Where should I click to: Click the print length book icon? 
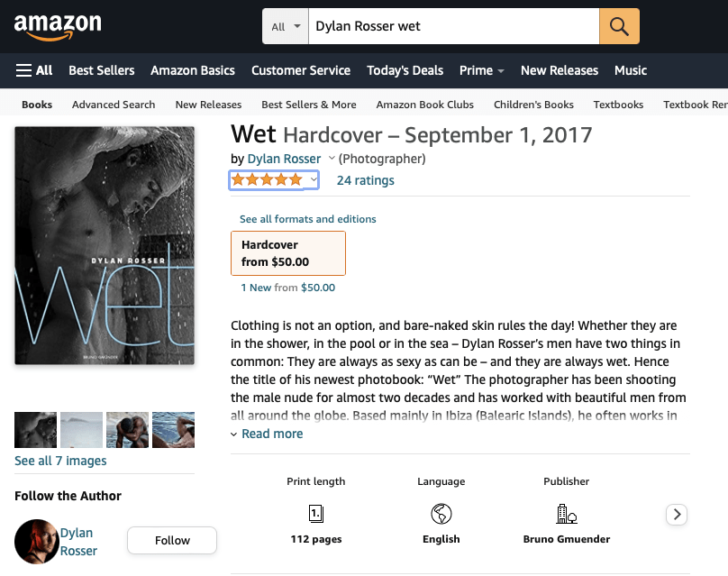click(x=316, y=514)
